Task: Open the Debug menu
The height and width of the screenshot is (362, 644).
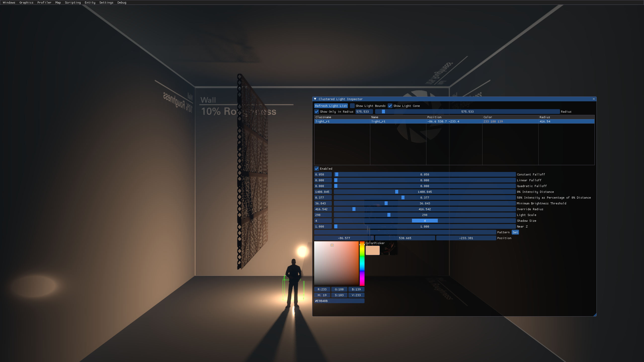Action: click(x=122, y=3)
